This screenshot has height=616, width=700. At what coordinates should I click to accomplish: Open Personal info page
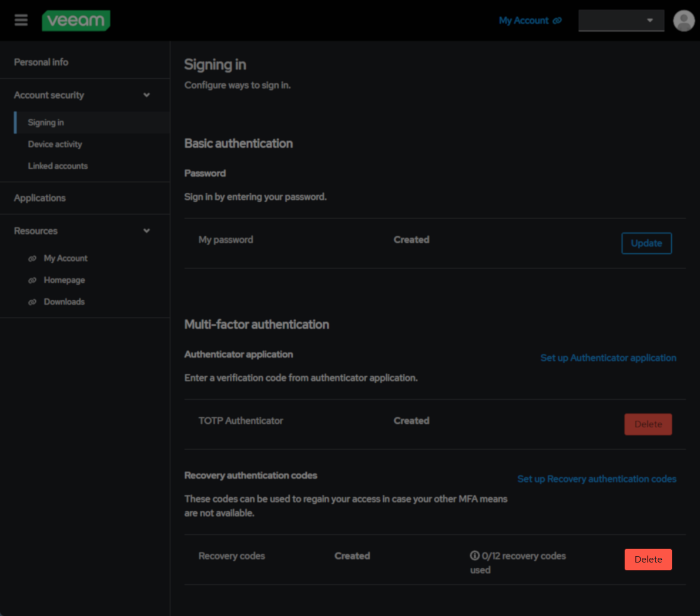(41, 62)
